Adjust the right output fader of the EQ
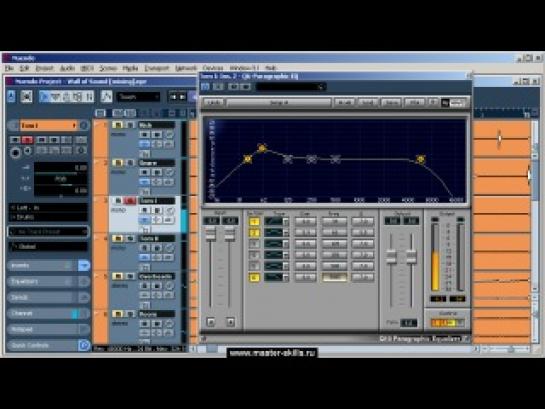The height and width of the screenshot is (409, 545). (411, 256)
